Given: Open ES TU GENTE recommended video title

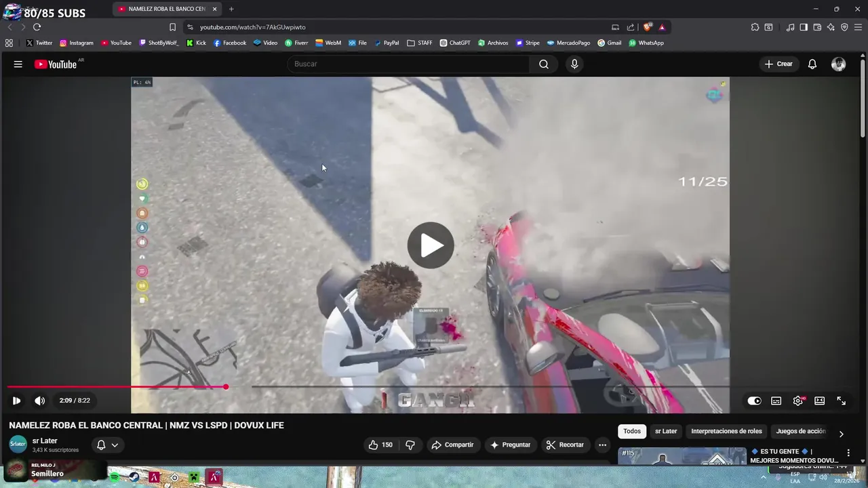Looking at the screenshot, I should [794, 455].
